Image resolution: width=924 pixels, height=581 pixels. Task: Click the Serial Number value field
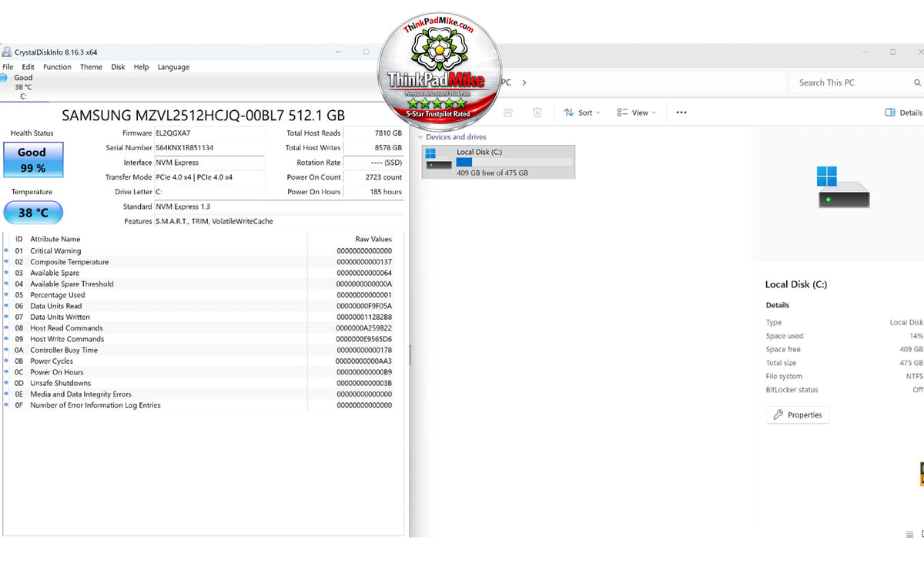[209, 148]
